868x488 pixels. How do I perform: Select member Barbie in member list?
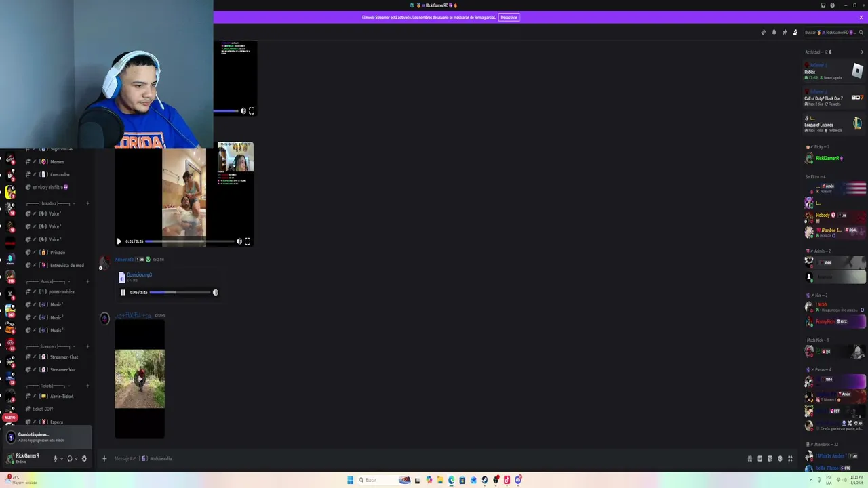pyautogui.click(x=833, y=232)
